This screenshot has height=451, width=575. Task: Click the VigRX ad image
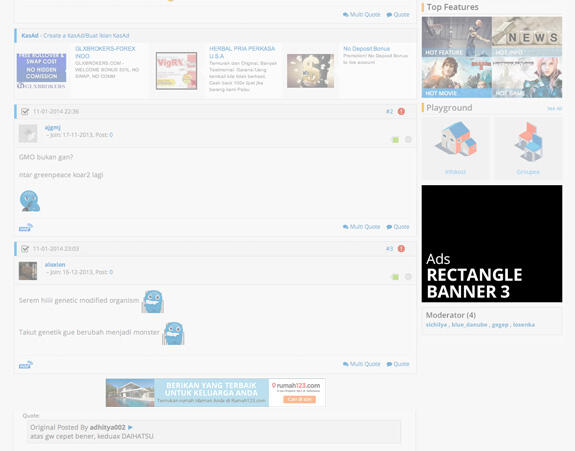point(176,71)
